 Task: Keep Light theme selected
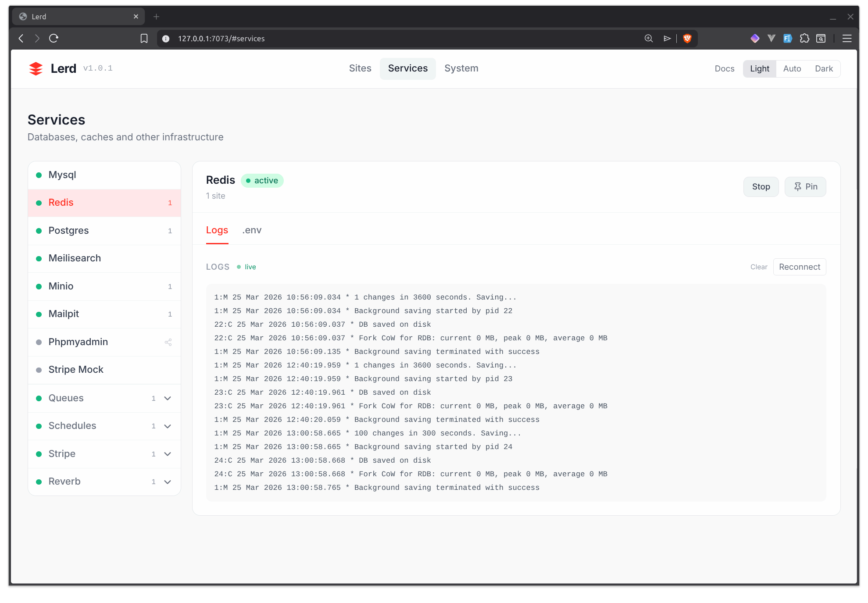(x=759, y=68)
